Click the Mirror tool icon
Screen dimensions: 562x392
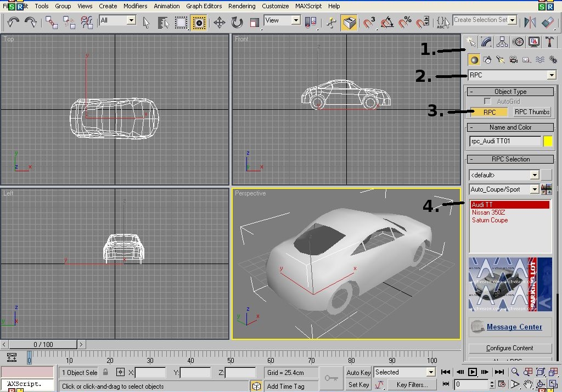click(530, 22)
